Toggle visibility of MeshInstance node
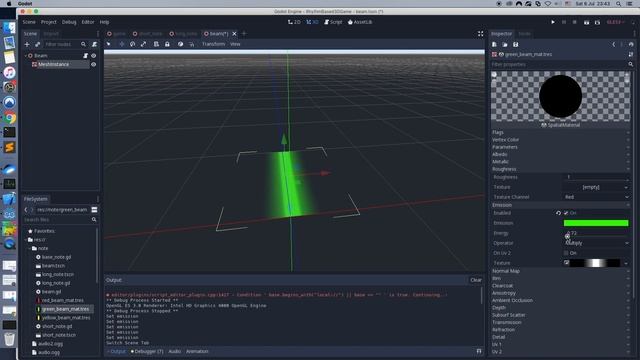 (94, 64)
